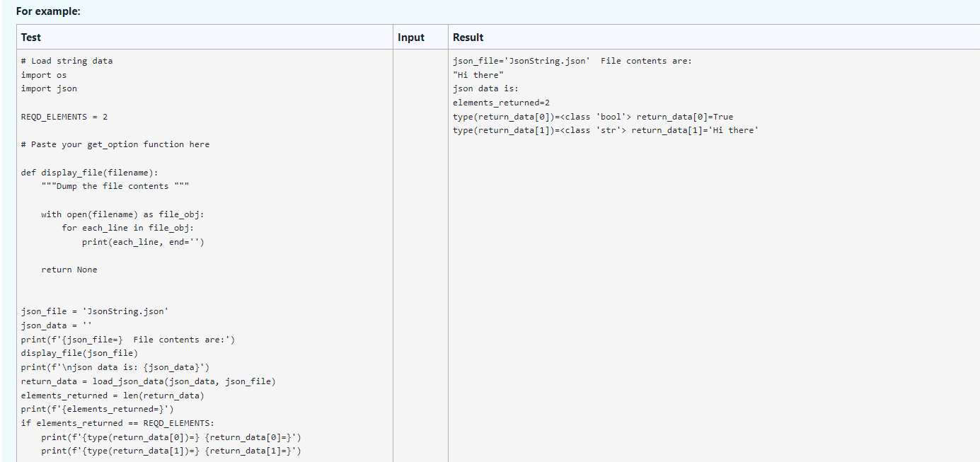
Task: Click the Test column header
Action: tap(31, 37)
